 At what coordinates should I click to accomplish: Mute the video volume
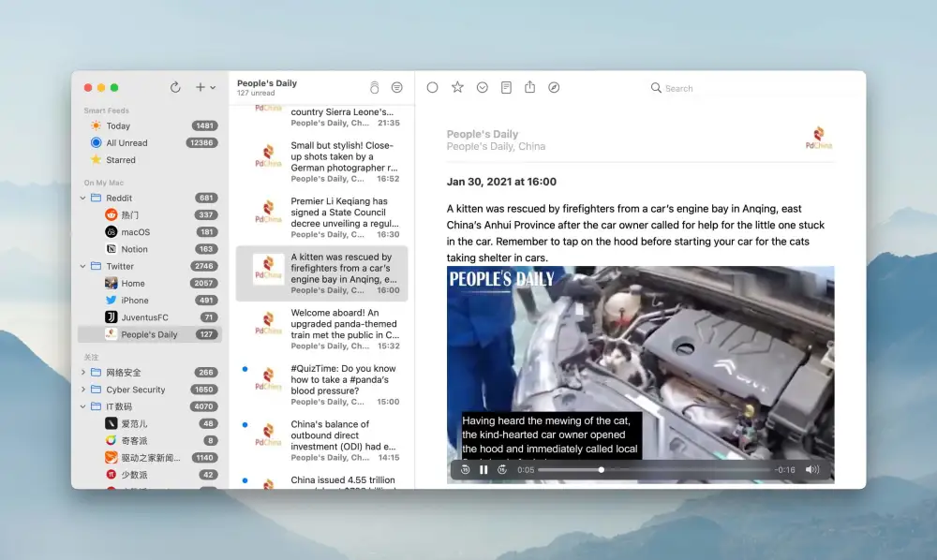[812, 470]
